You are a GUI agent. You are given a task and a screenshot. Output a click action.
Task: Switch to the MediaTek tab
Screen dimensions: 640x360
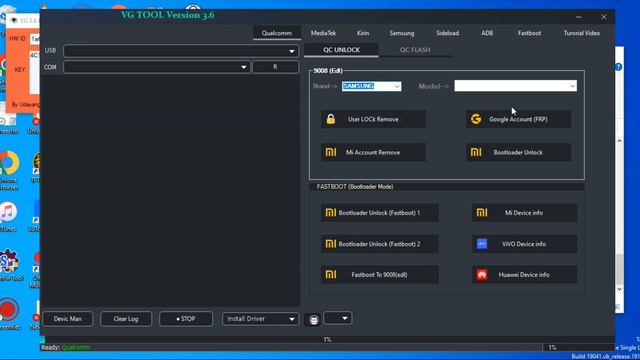click(x=323, y=33)
